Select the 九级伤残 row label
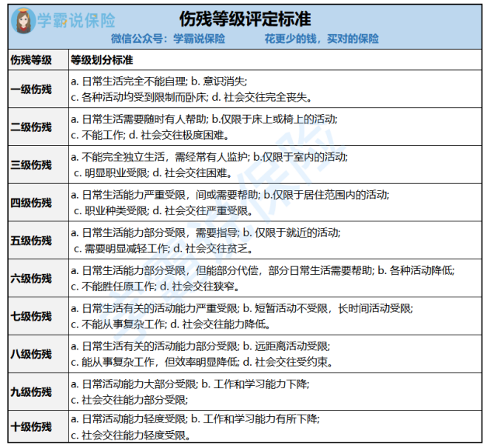Image resolution: width=487 pixels, height=448 pixels. (x=31, y=392)
